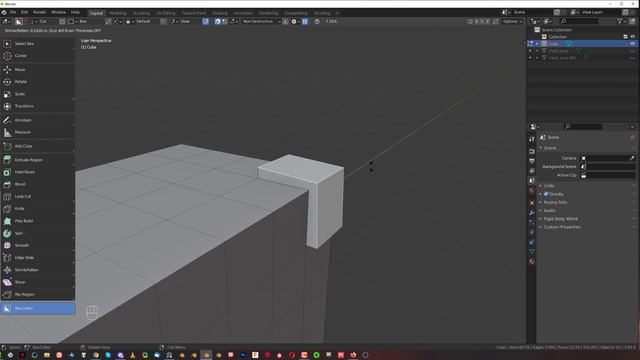This screenshot has height=360, width=640.
Task: Open the Material properties tab icon
Action: 531,262
